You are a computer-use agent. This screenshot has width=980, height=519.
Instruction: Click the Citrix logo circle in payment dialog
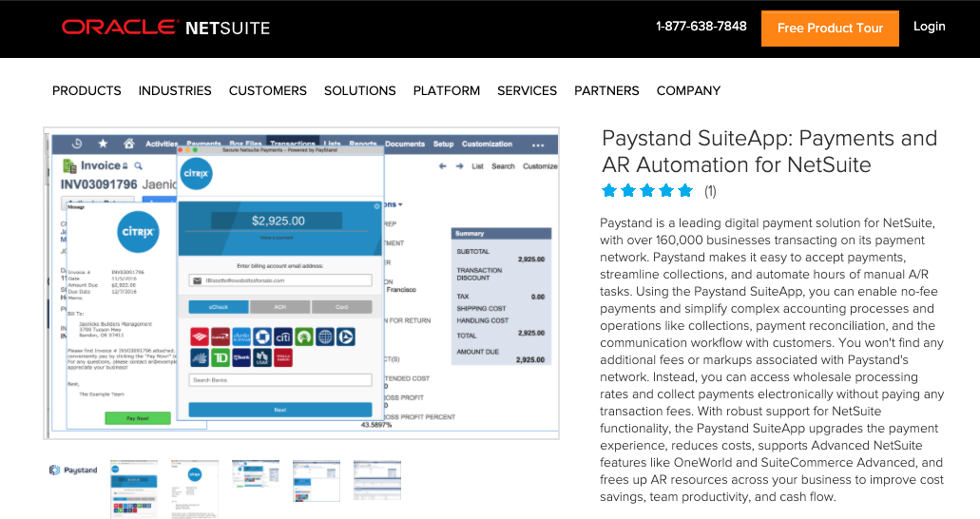tap(196, 173)
